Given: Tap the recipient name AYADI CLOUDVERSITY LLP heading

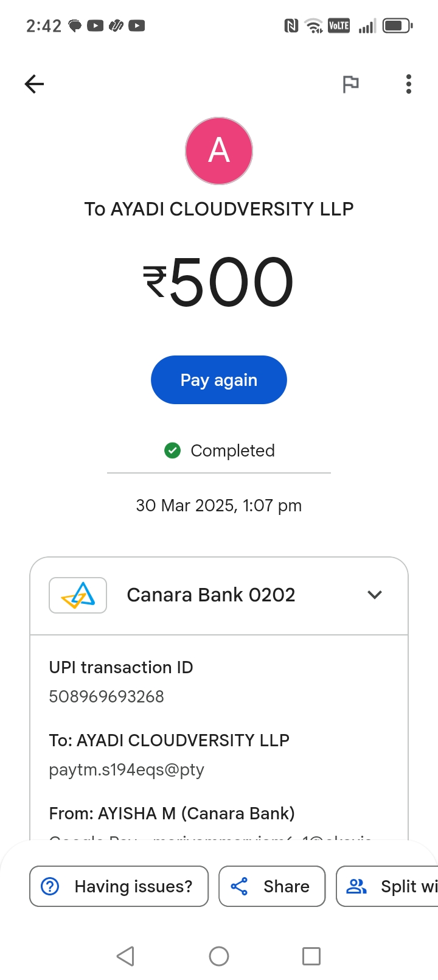Looking at the screenshot, I should click(x=219, y=209).
